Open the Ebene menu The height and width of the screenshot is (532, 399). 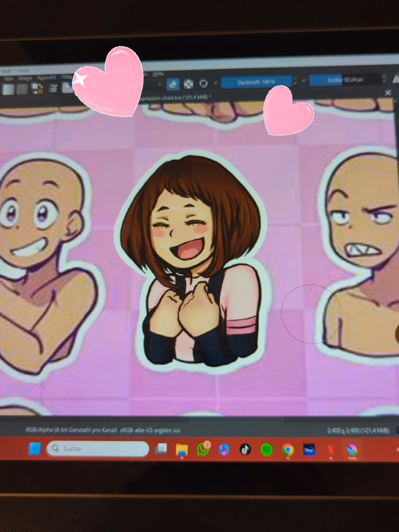tap(25, 78)
